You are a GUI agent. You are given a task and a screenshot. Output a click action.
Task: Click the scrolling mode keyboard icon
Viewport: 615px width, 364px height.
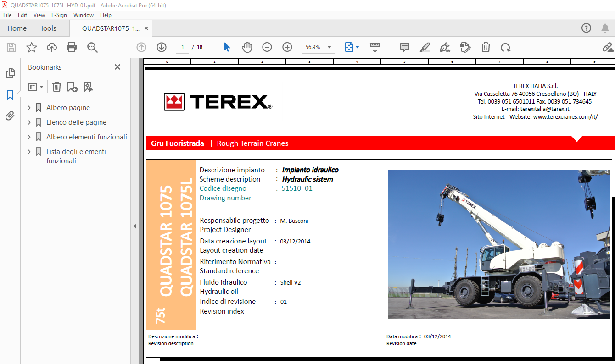(x=375, y=47)
